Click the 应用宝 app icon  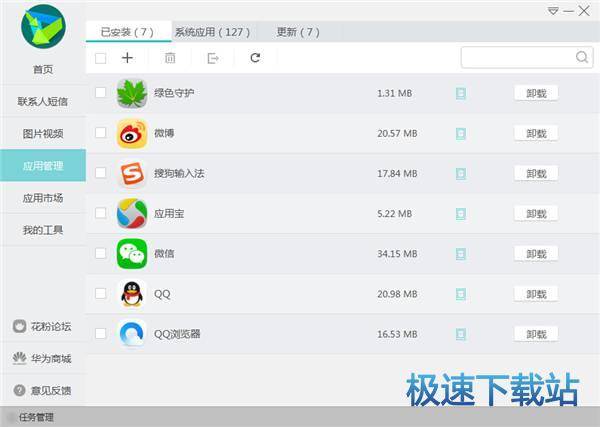pyautogui.click(x=132, y=214)
